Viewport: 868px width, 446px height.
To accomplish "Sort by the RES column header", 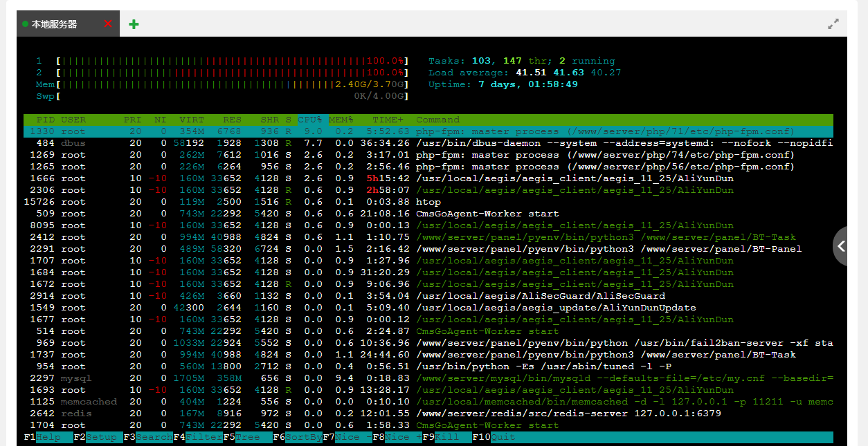I will click(x=232, y=120).
